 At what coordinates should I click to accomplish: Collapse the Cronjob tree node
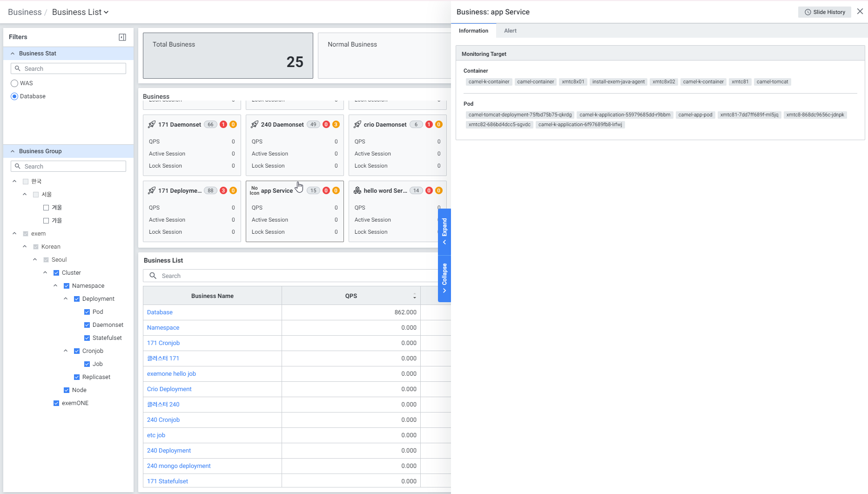point(66,351)
